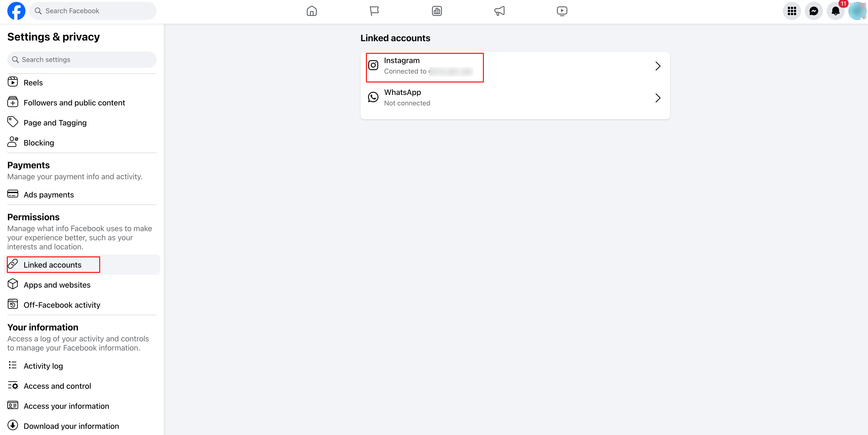868x435 pixels.
Task: Open the notifications bell
Action: (x=836, y=11)
